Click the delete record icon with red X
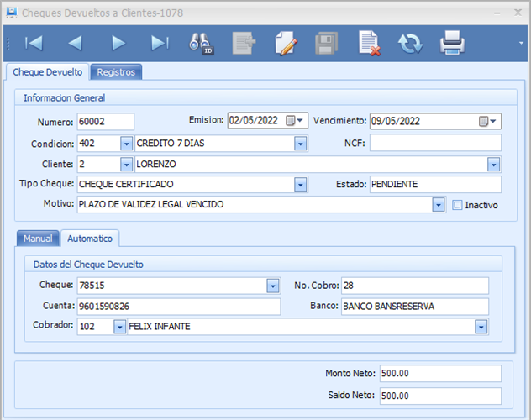This screenshot has height=420, width=531. pyautogui.click(x=370, y=43)
